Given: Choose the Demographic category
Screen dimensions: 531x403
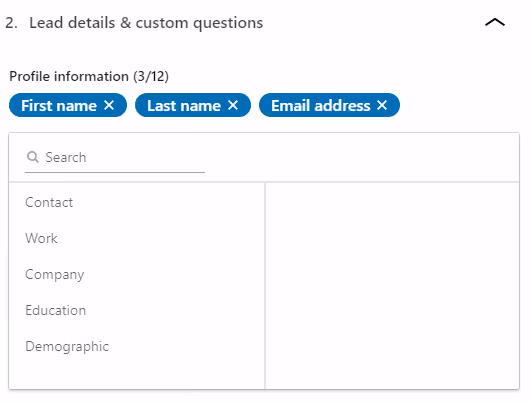Looking at the screenshot, I should click(x=67, y=346).
